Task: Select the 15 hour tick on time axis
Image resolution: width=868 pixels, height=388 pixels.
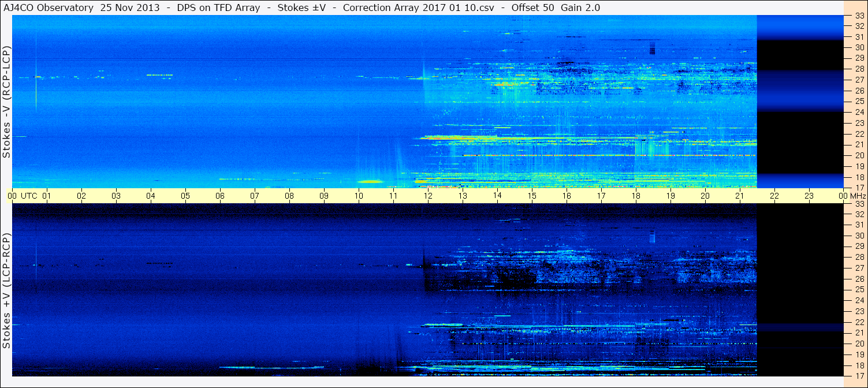Action: 532,196
